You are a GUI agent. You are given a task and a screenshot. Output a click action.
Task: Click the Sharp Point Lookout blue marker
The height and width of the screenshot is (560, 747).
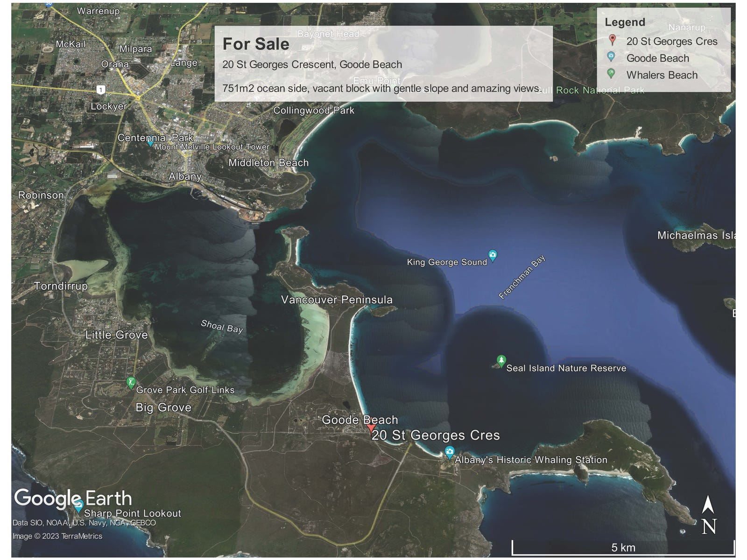[79, 506]
